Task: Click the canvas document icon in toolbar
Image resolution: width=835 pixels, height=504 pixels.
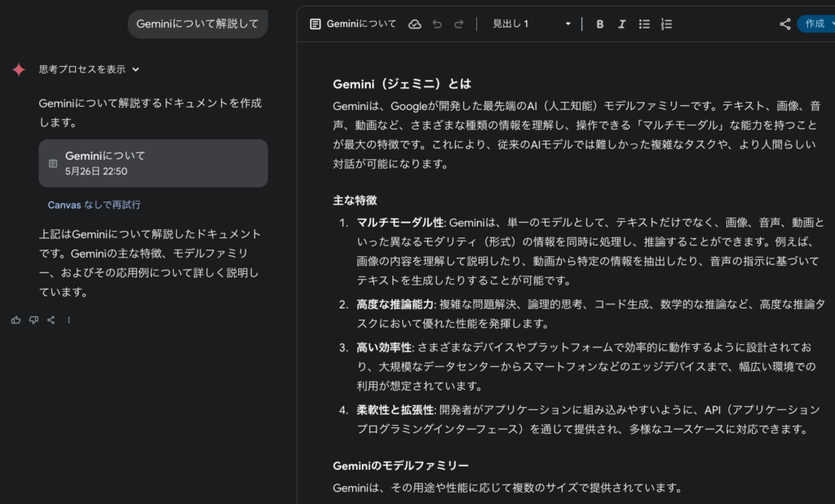Action: click(x=316, y=24)
